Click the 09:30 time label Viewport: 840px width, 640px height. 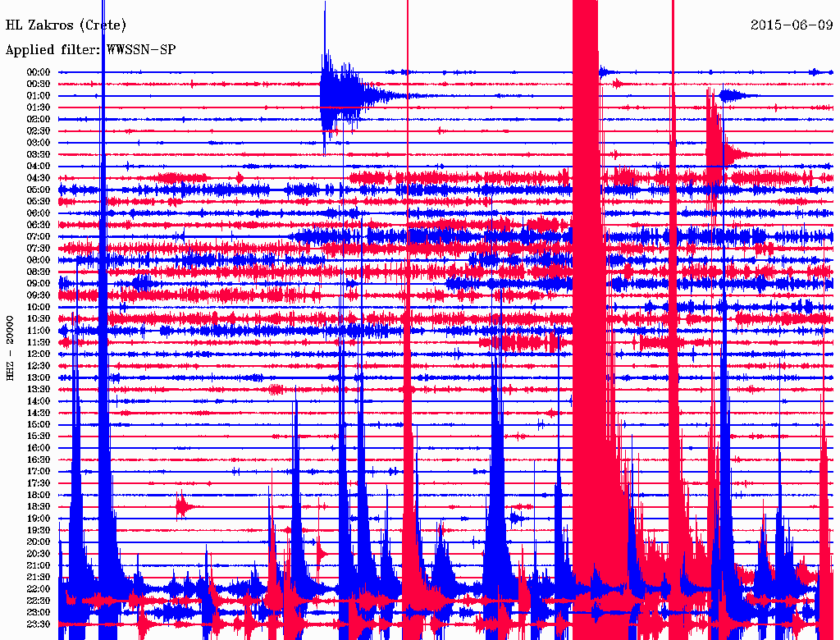click(x=39, y=295)
